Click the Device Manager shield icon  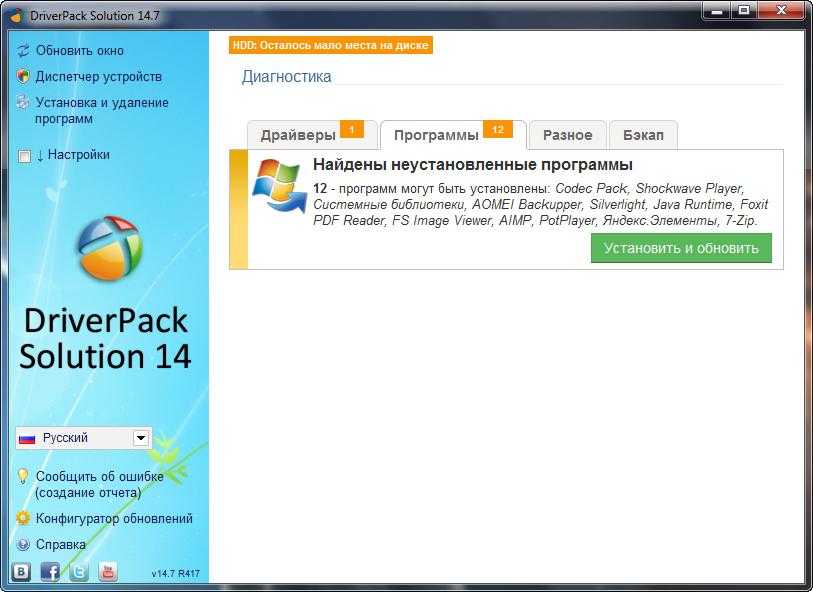tap(23, 76)
